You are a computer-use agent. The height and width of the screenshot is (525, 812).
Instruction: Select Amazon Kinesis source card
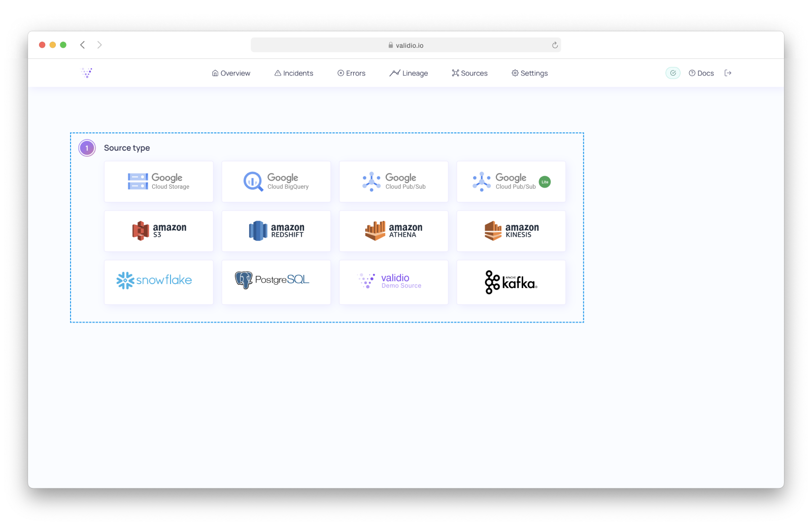click(x=511, y=231)
